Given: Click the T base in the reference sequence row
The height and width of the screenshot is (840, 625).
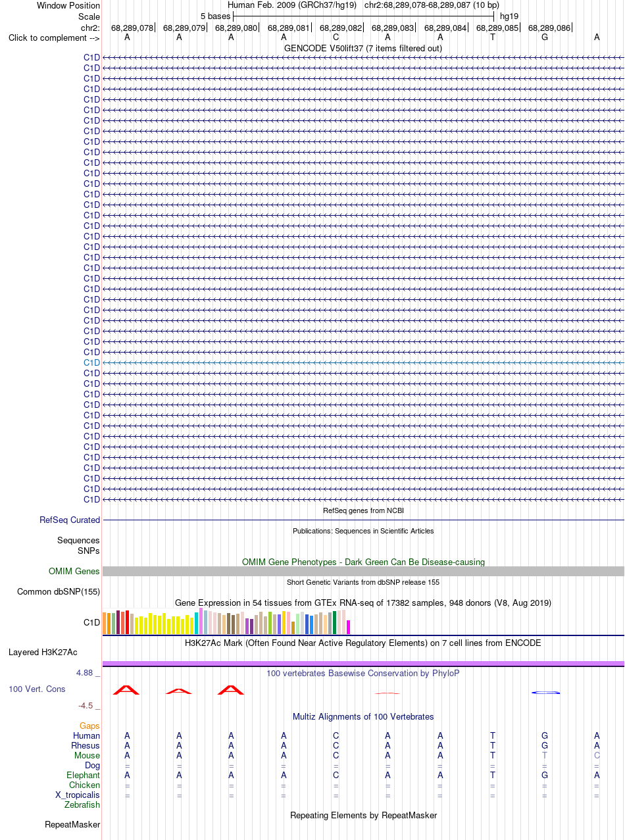Looking at the screenshot, I should [492, 37].
